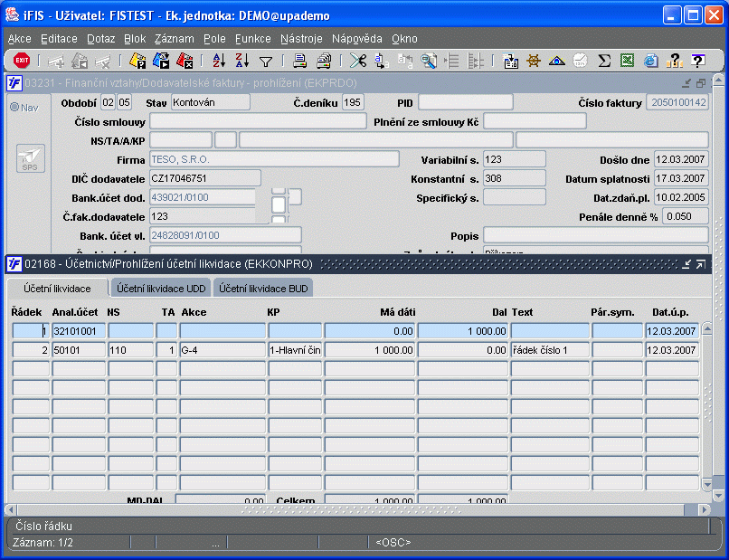Open the Záznam menu

click(175, 39)
